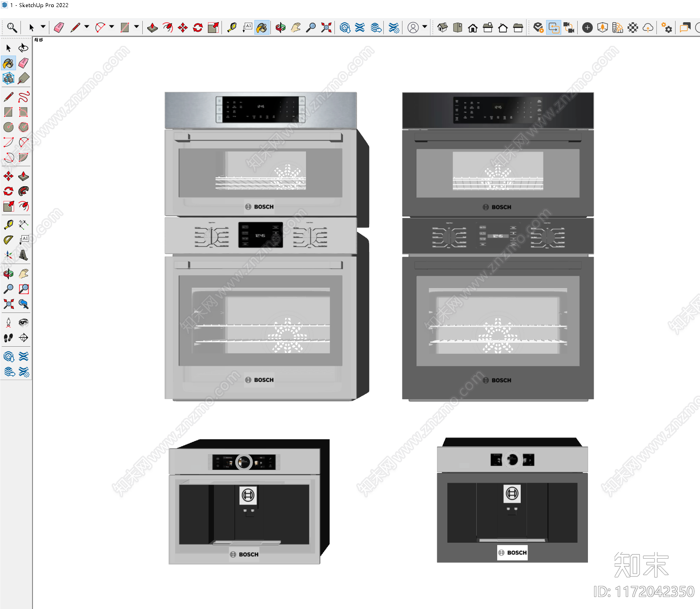This screenshot has width=700, height=609.
Task: Switch to Iso view in Views toolbar
Action: click(443, 28)
